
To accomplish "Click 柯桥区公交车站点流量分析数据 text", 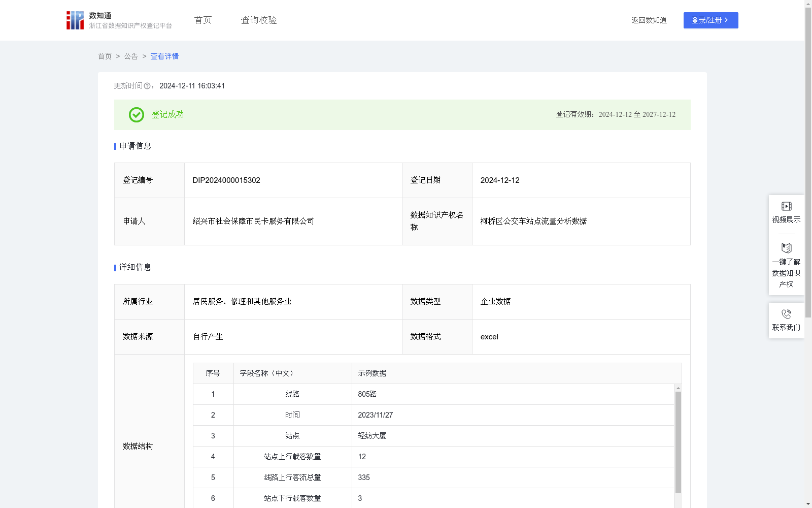I will pos(533,221).
